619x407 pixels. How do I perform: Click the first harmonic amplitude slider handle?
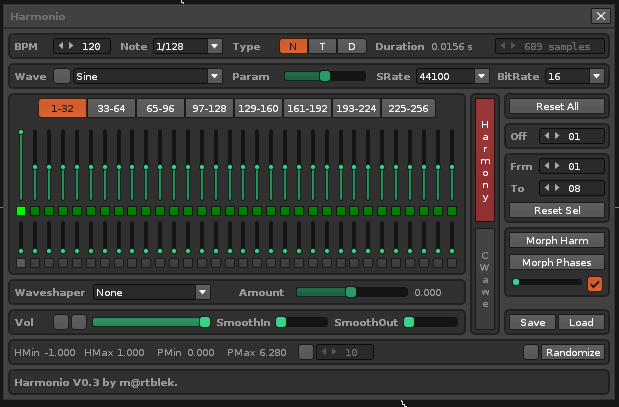(x=21, y=132)
